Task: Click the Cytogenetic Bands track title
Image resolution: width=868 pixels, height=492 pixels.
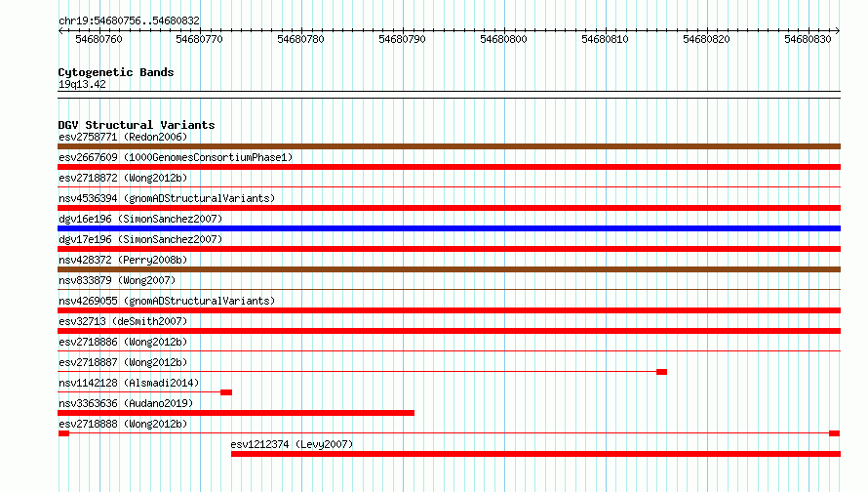Action: [x=116, y=72]
